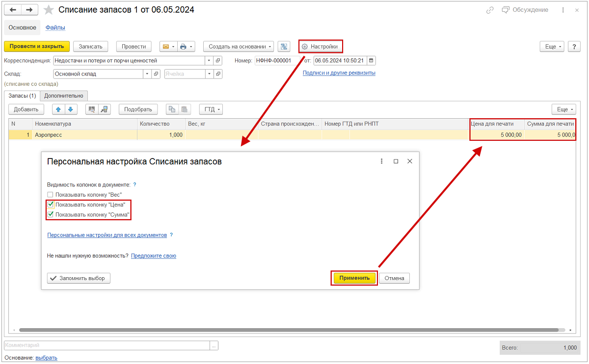Click the email envelope icon
Viewport: 589px width, 364px height.
point(166,47)
